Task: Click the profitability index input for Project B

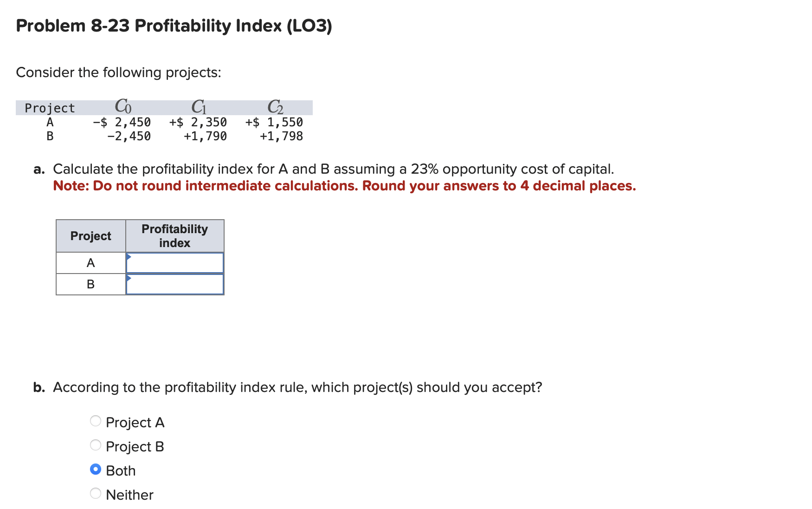Action: [176, 284]
